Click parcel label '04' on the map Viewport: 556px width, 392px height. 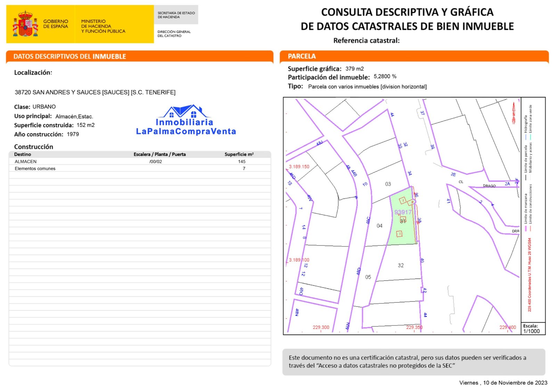pyautogui.click(x=379, y=226)
